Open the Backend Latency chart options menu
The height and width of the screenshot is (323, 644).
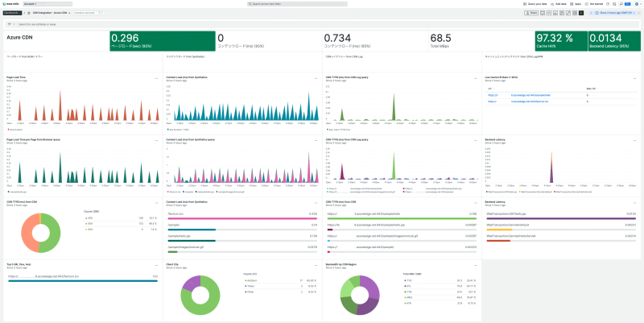pyautogui.click(x=636, y=139)
